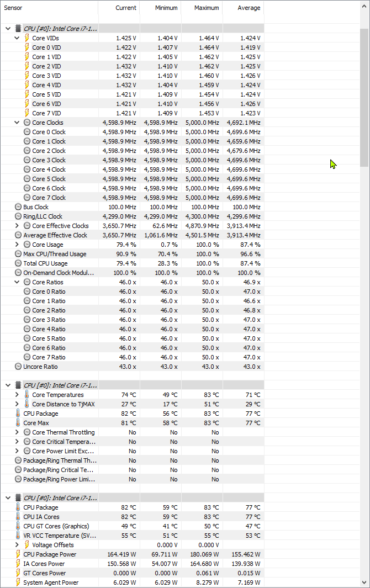Click the clock icon beside Bus Clock

[x=18, y=207]
